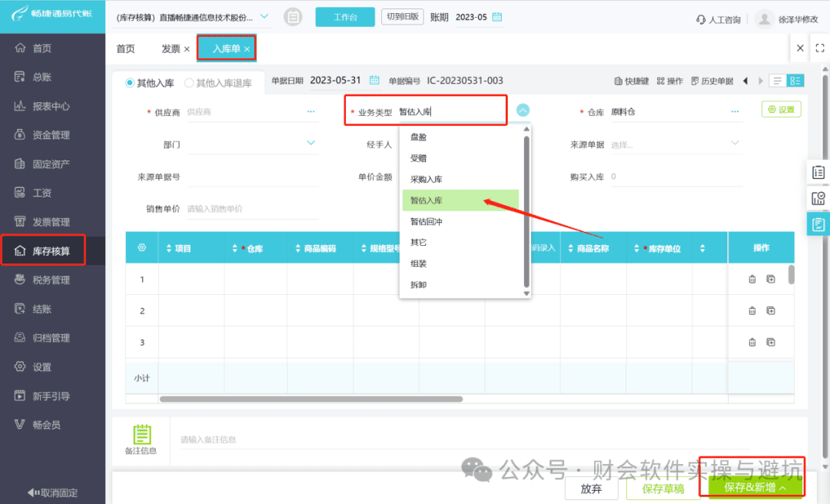Image resolution: width=830 pixels, height=504 pixels.
Task: Collapse the 业务类型 dropdown arrow
Action: pos(523,110)
